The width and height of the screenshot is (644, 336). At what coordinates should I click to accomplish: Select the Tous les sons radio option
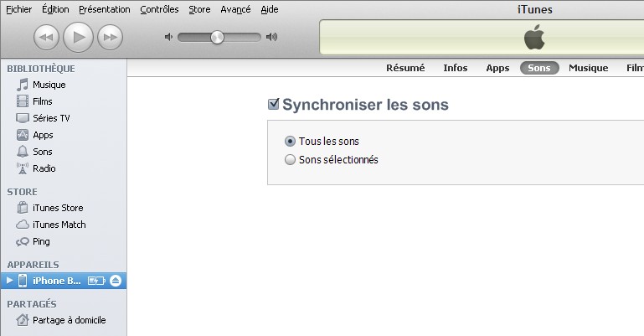pos(290,142)
